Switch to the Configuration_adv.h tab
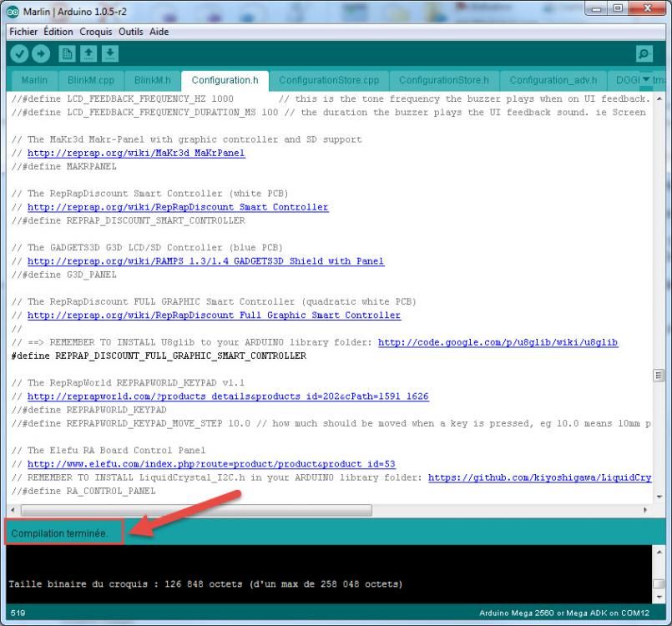This screenshot has width=672, height=626. [553, 81]
